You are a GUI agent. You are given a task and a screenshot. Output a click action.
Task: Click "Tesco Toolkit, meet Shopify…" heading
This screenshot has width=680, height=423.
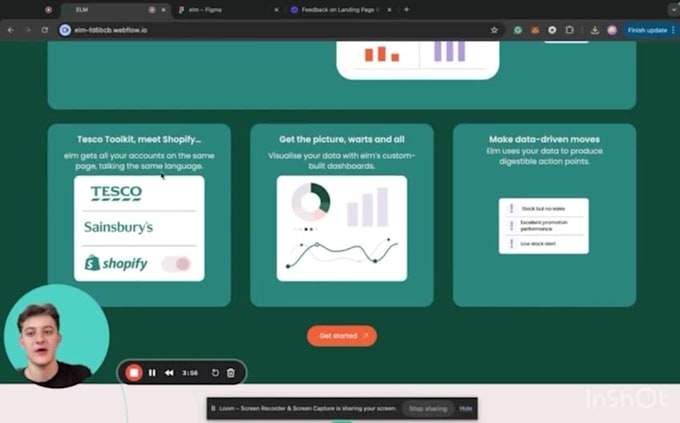[x=139, y=139]
